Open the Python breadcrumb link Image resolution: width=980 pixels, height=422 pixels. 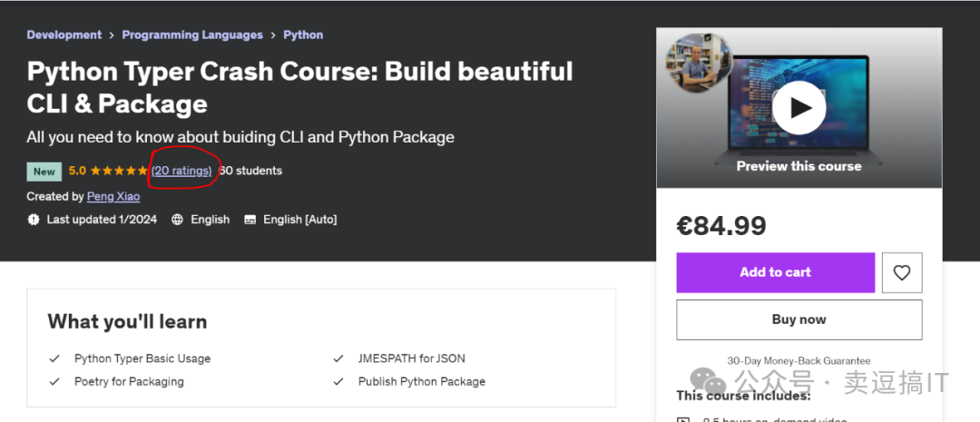pyautogui.click(x=303, y=35)
